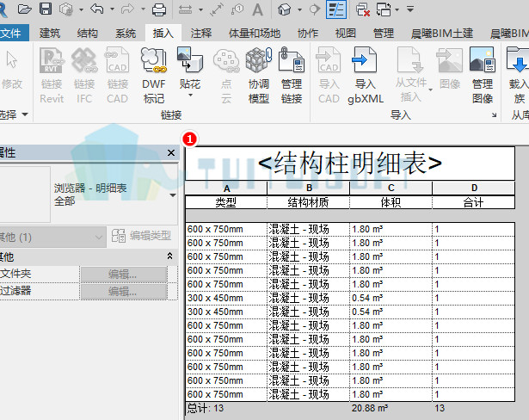Viewport: 529px width, 420px height.
Task: Click the DWF 标记 link tool
Action: [x=153, y=76]
